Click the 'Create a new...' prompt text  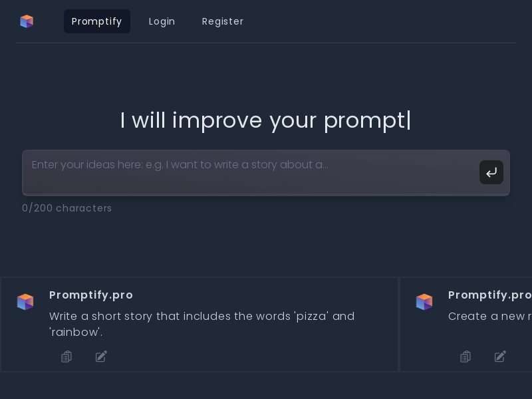(489, 317)
